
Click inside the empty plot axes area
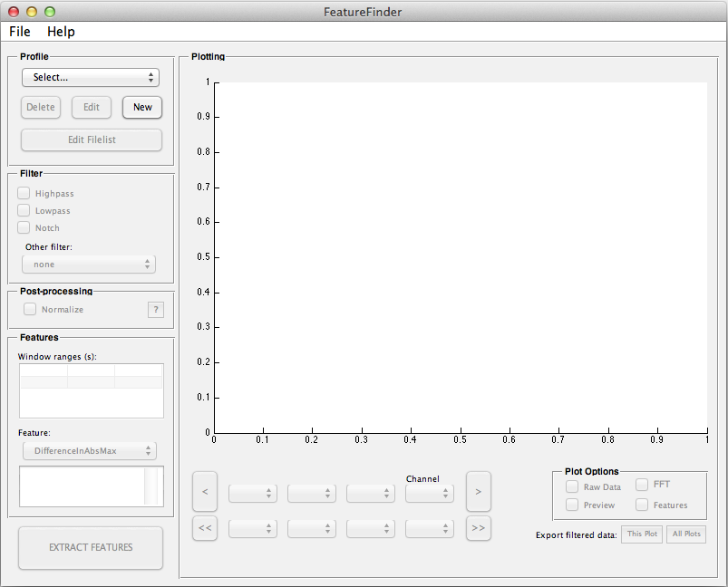pyautogui.click(x=461, y=257)
